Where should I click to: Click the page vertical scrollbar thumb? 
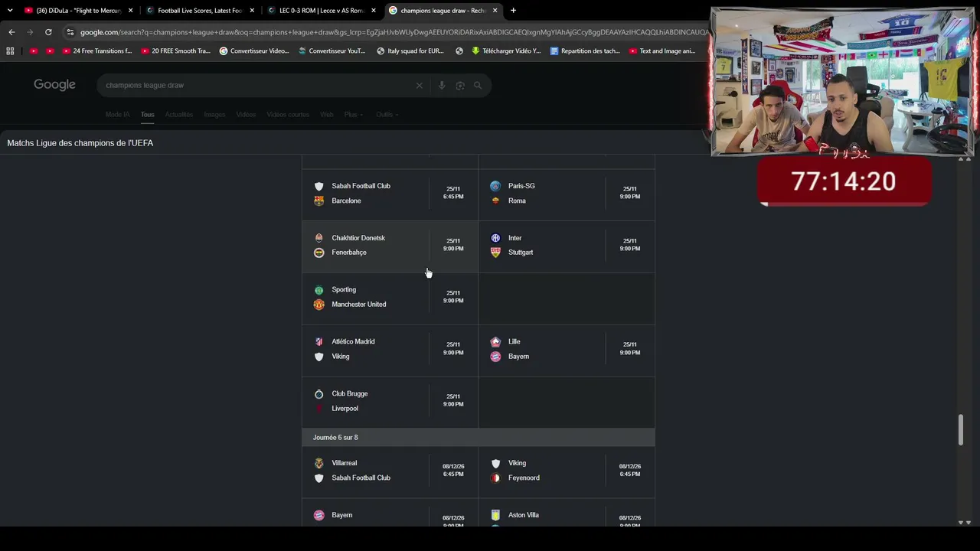[x=961, y=429]
